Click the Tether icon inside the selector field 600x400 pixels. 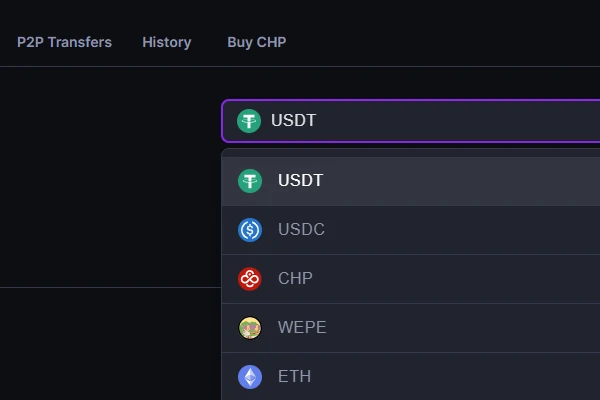[249, 121]
